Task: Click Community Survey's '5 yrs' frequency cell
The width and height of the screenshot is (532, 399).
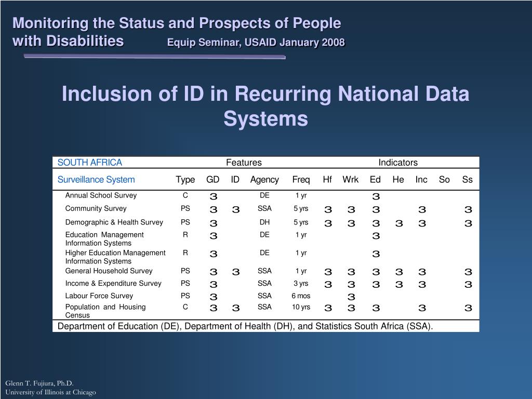Action: (x=301, y=209)
